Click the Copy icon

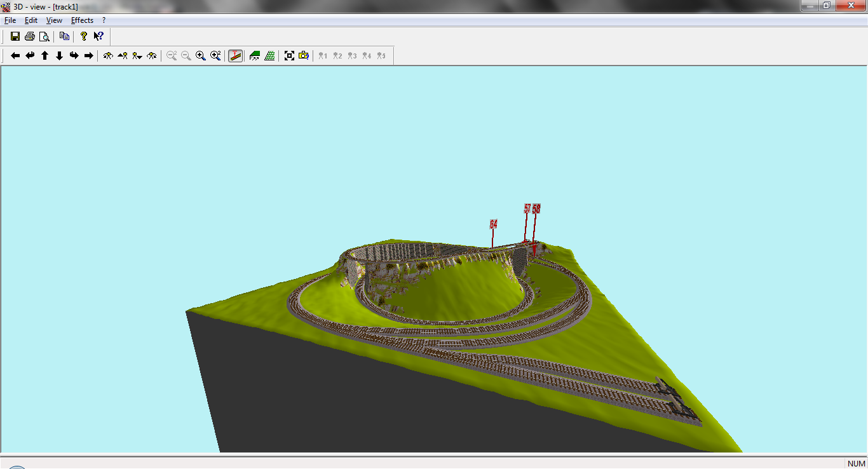64,36
